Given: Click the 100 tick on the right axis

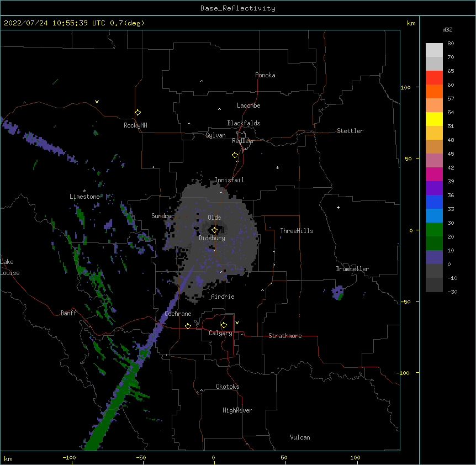Looking at the screenshot, I should tap(405, 87).
